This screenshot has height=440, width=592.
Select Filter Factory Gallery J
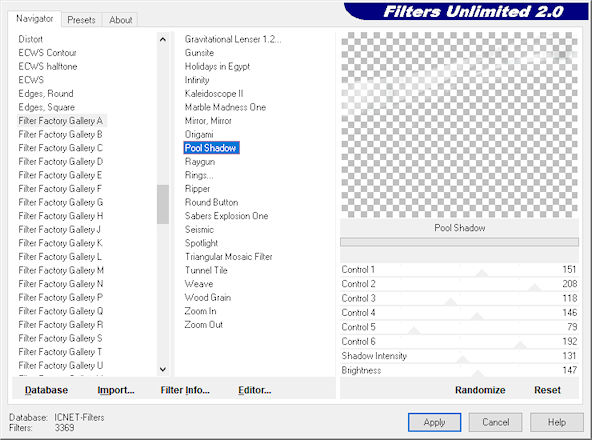click(x=59, y=230)
